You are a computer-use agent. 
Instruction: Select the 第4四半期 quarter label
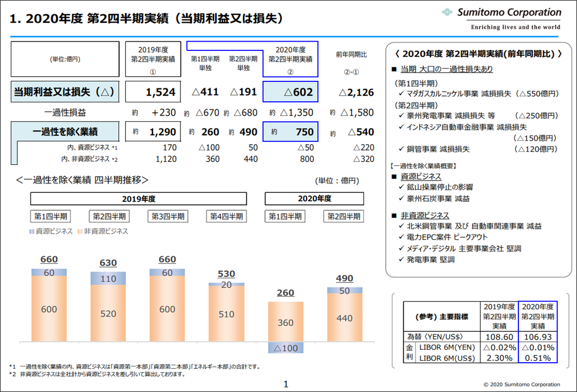[x=225, y=216]
